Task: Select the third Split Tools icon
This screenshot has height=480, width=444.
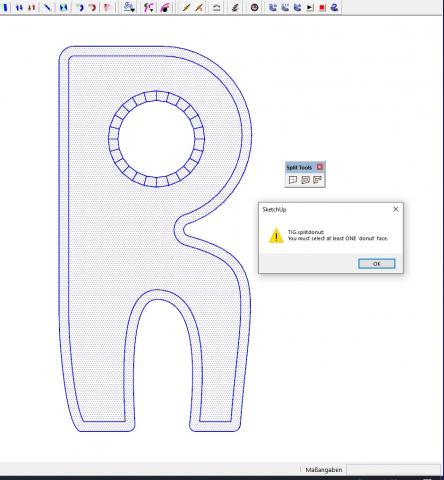Action: (x=317, y=180)
